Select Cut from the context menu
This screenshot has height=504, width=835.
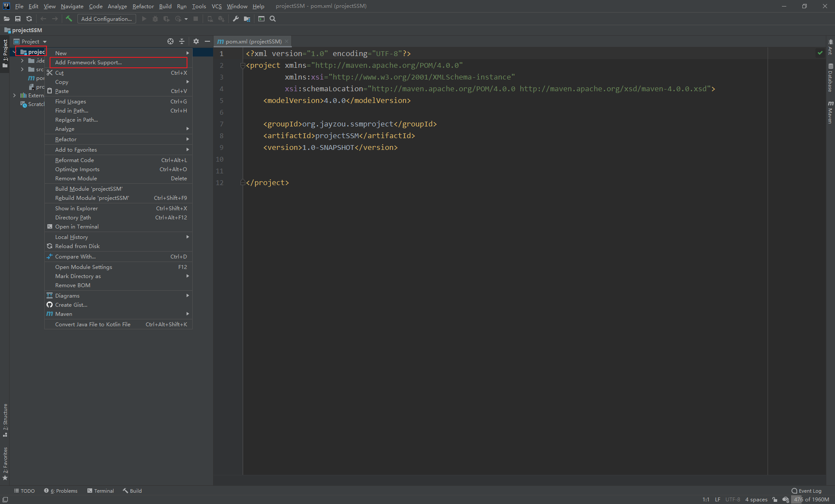pos(118,73)
